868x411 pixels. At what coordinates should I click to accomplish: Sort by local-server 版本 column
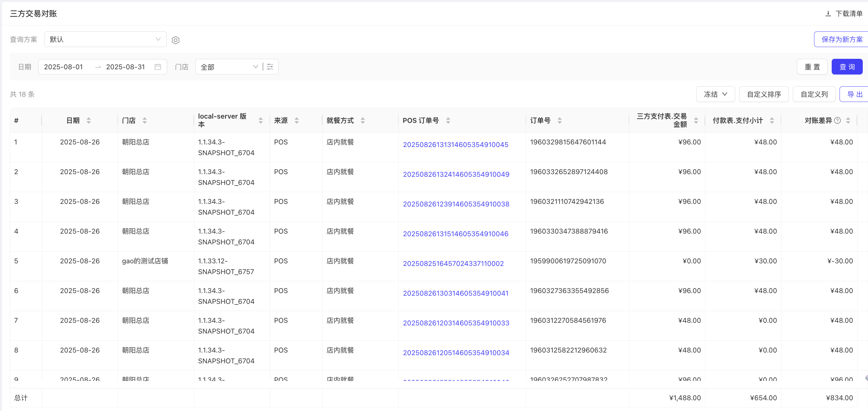[260, 121]
